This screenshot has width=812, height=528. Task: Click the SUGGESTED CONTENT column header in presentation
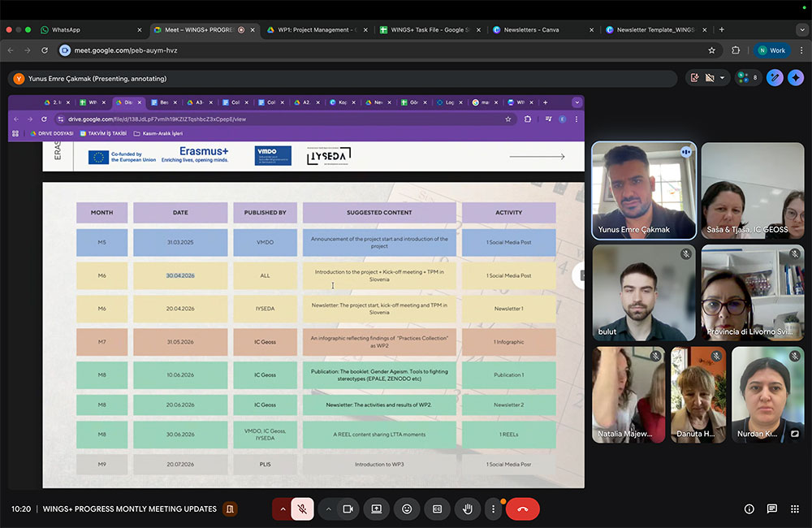coord(379,213)
